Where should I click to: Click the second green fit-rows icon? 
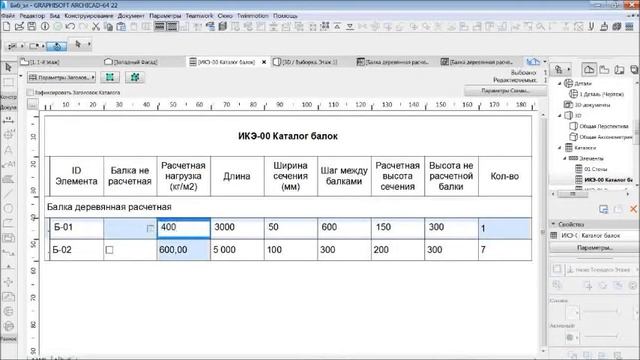pos(135,77)
